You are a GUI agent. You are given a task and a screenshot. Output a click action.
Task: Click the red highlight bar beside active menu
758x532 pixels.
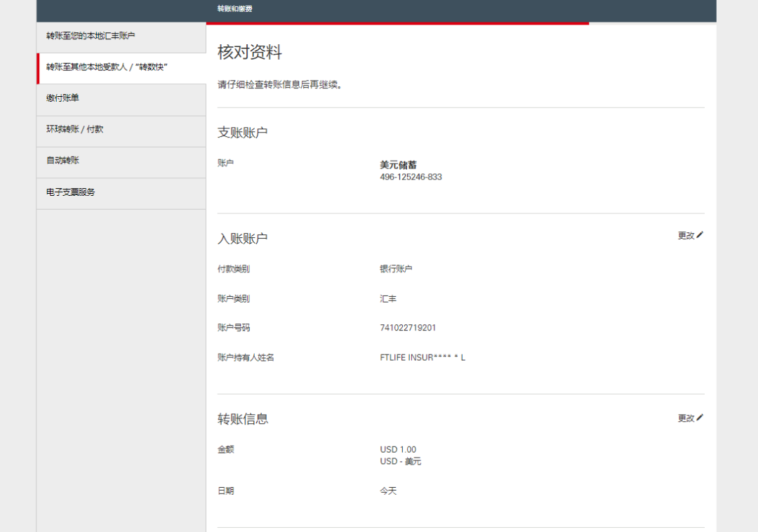(x=38, y=68)
